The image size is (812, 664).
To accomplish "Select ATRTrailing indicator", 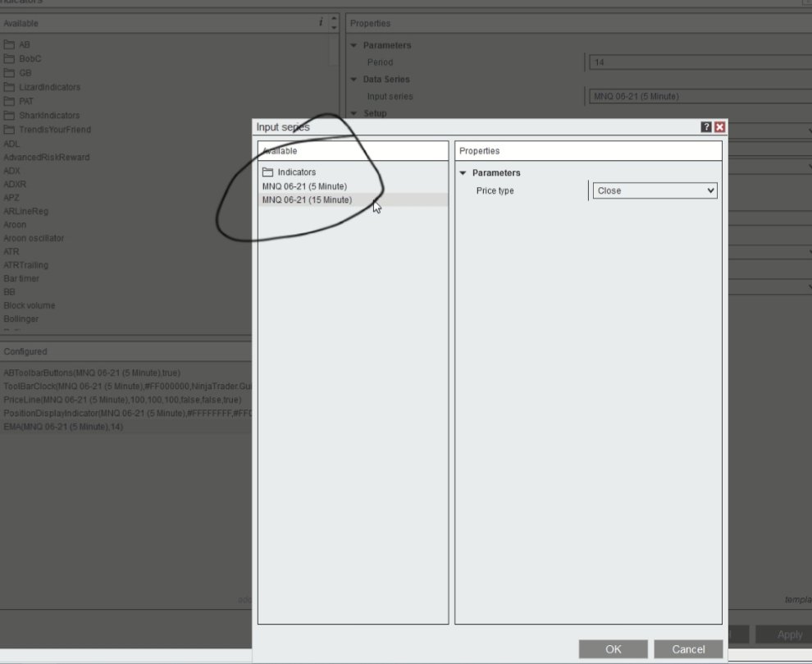I will pyautogui.click(x=26, y=265).
